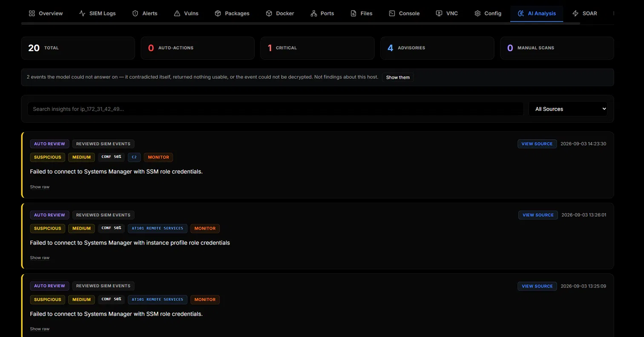
Task: View source of the 14:23:30 event
Action: pyautogui.click(x=537, y=144)
